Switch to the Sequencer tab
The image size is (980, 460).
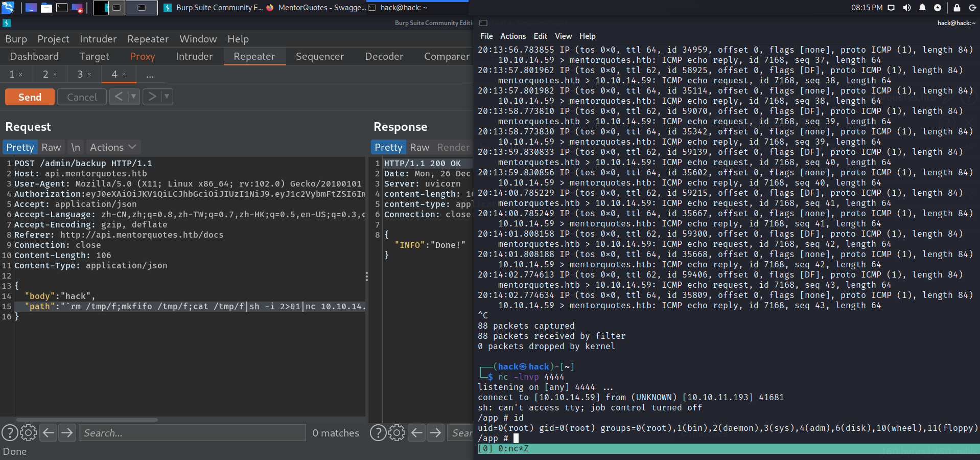click(x=320, y=56)
